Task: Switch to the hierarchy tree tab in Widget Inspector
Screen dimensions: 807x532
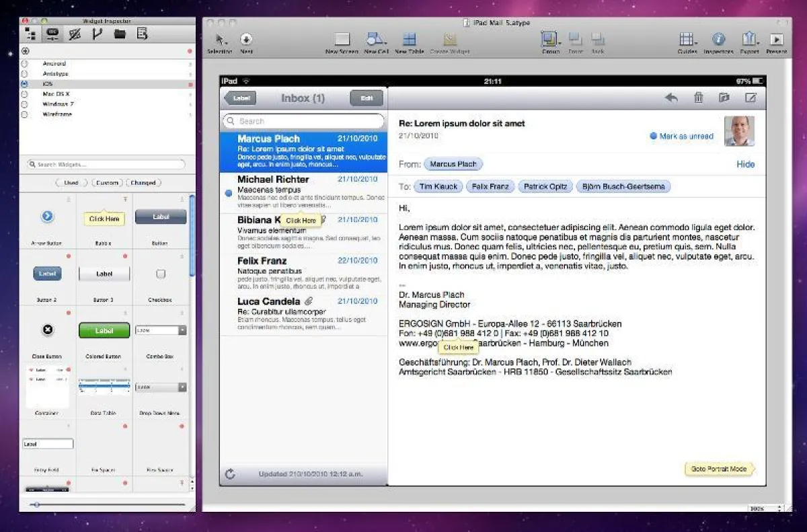Action: coord(30,34)
